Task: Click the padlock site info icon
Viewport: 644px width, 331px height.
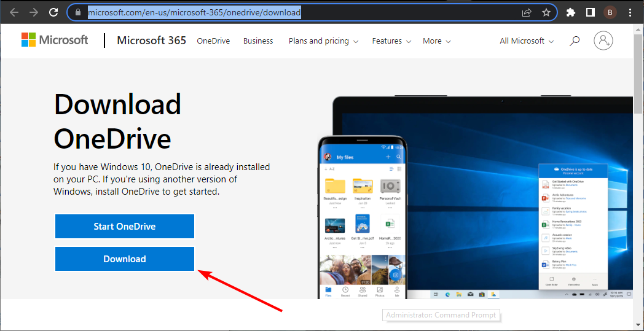Action: 79,13
